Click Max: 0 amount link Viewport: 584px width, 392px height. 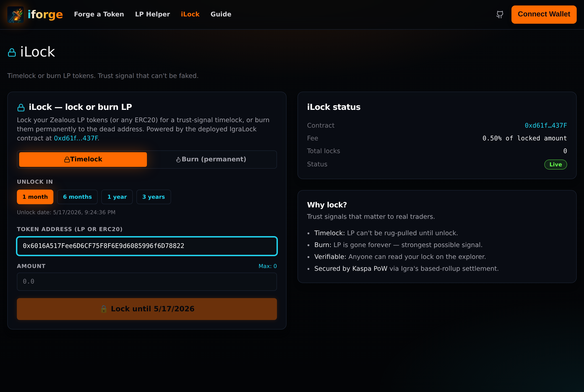268,266
